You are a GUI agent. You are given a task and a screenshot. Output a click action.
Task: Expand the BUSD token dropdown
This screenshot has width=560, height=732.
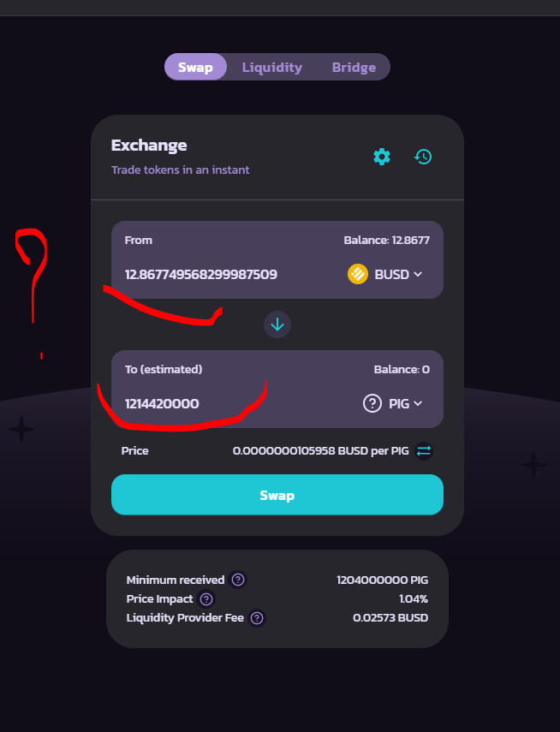[x=398, y=275]
